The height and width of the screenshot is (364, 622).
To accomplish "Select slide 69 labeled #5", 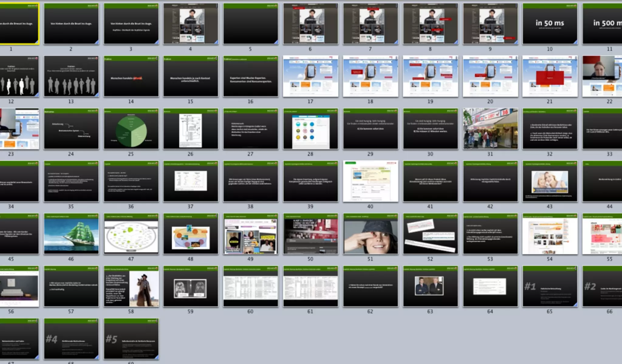I will pos(131,339).
